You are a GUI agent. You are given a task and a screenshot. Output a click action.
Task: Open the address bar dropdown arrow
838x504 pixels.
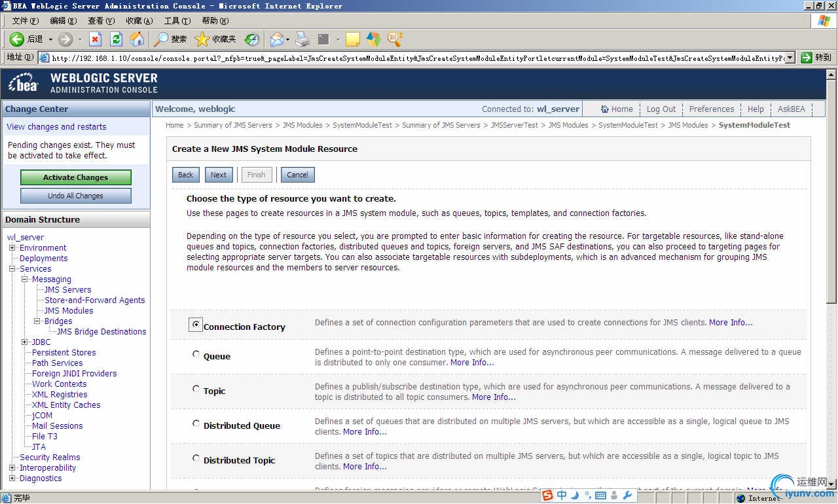click(x=790, y=58)
